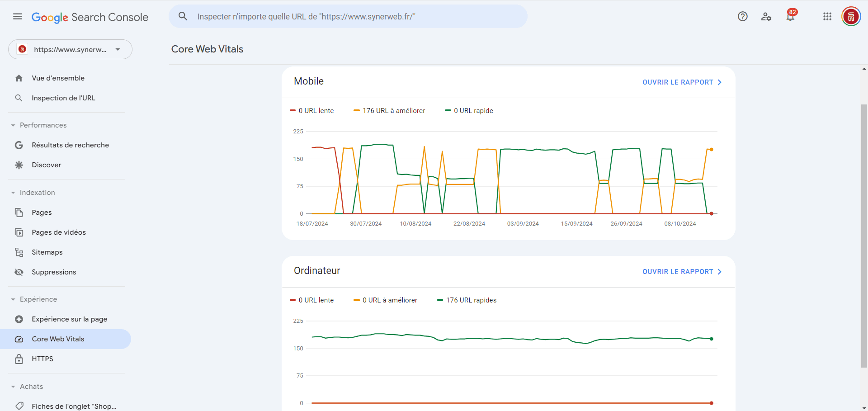Click the Pages document icon
868x411 pixels.
coord(19,213)
